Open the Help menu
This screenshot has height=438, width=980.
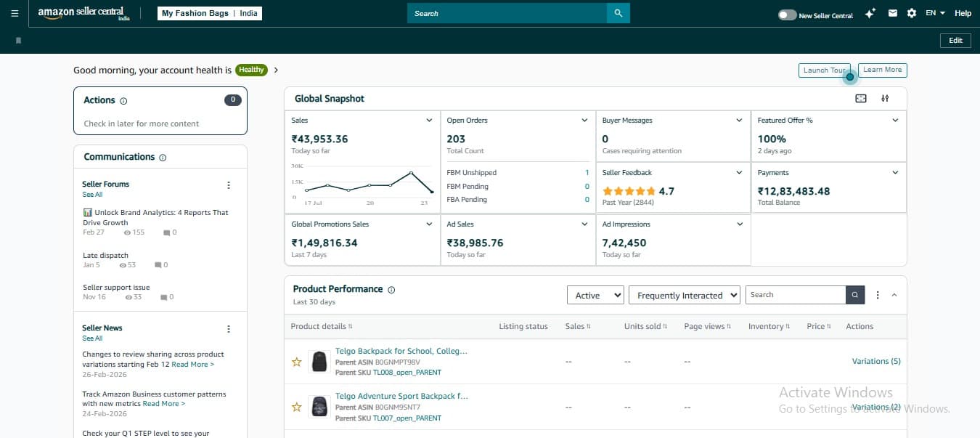tap(963, 13)
